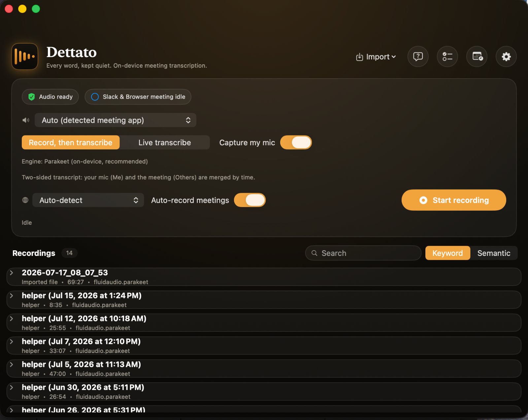Expand helper Jul 15, 2026 recording
This screenshot has height=420, width=528.
pos(12,296)
